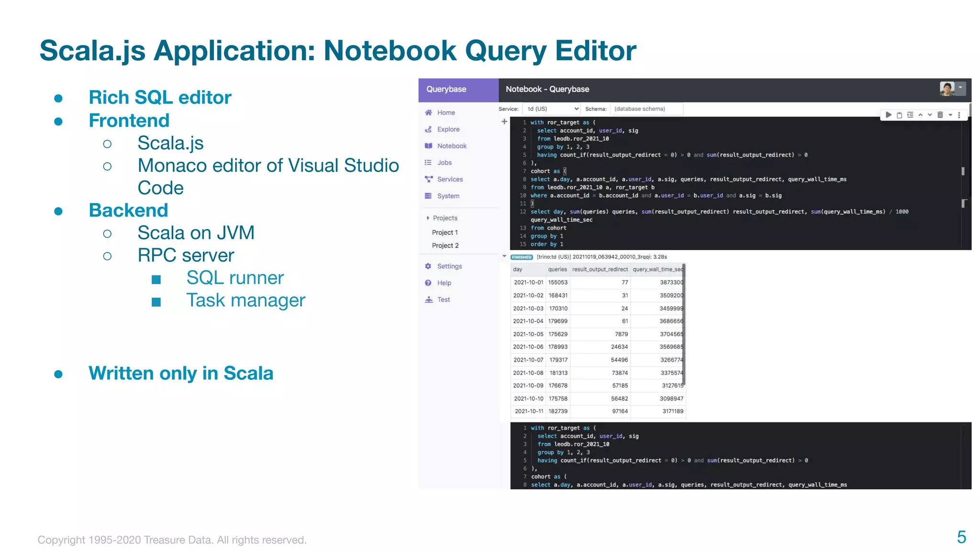980x551 pixels.
Task: Click the System server icon
Action: [x=428, y=196]
